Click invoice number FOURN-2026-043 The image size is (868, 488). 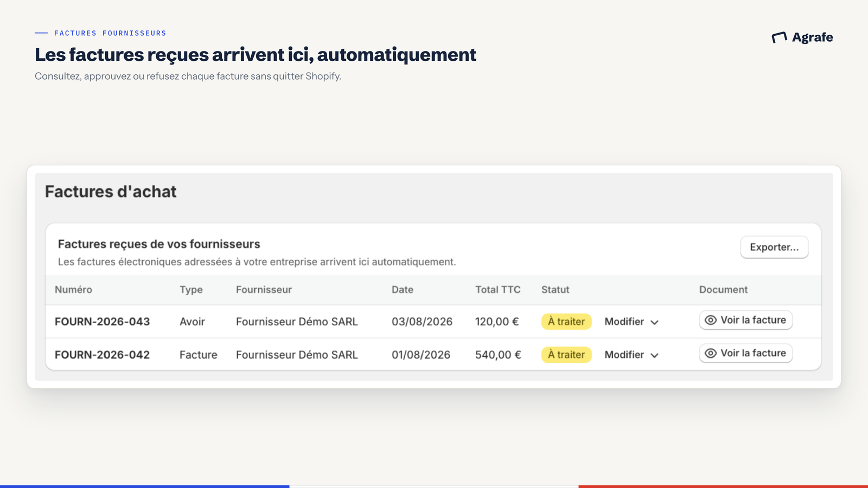102,322
